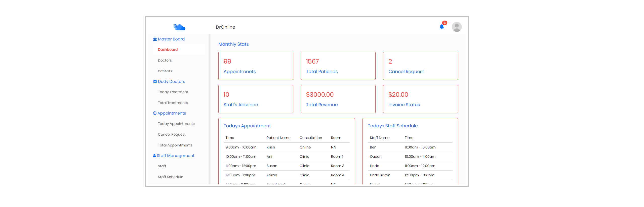Select staff Linda saran in schedule
This screenshot has height=207, width=644.
[380, 175]
